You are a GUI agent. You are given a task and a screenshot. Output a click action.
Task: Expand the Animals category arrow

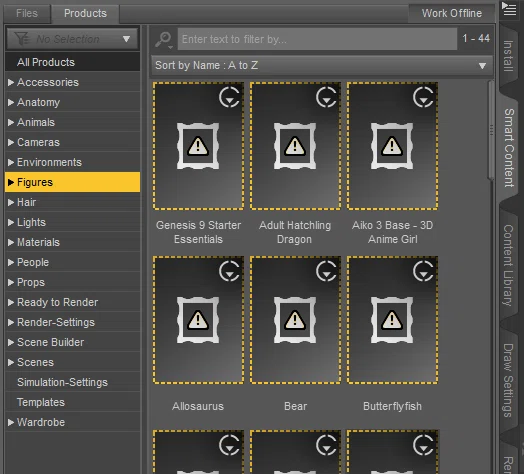tap(11, 122)
